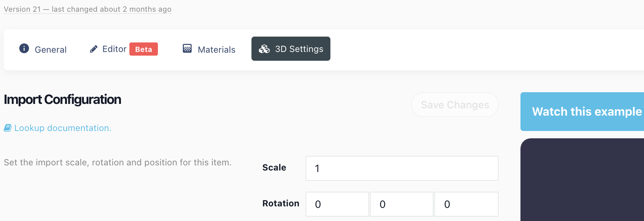Open the Version 21 history link
The height and width of the screenshot is (221, 644).
87,9
